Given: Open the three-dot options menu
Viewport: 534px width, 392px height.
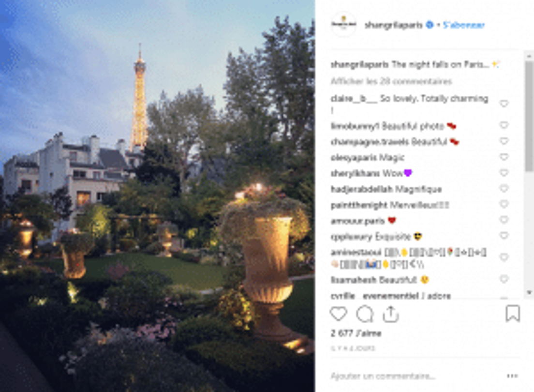Looking at the screenshot, I should 512,376.
